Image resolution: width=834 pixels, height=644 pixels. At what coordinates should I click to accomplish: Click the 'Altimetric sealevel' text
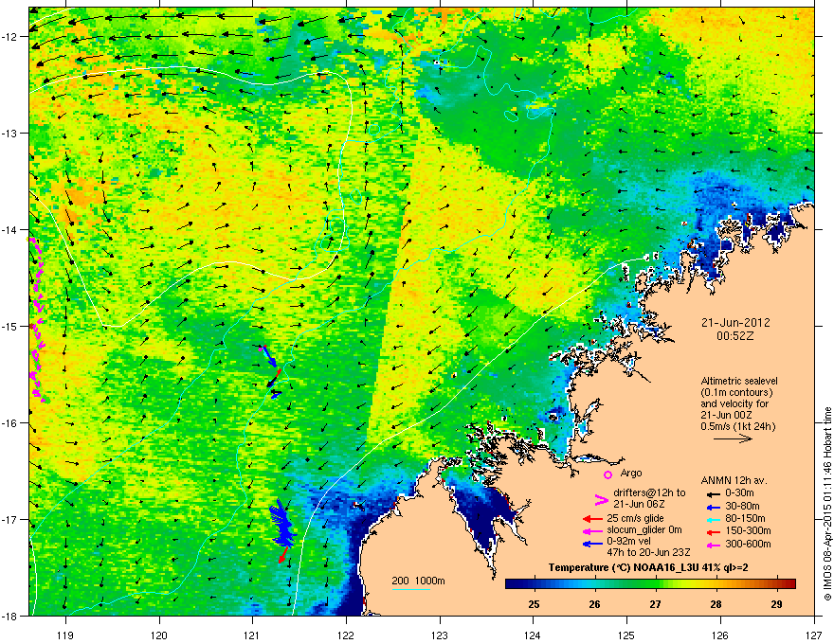click(739, 381)
